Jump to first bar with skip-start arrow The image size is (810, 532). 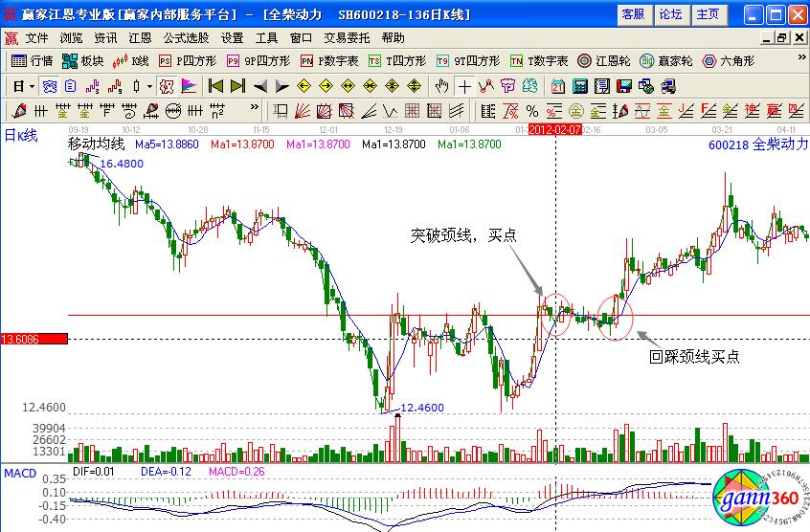215,85
